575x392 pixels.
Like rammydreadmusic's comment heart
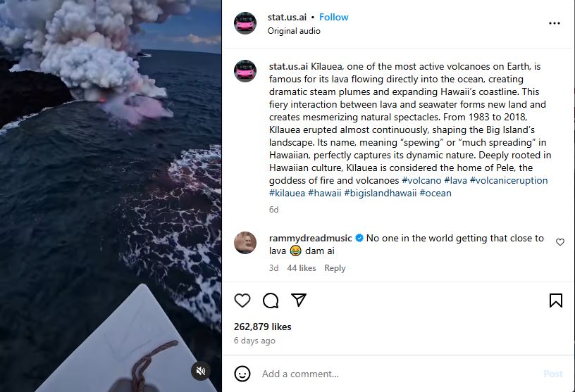560,242
